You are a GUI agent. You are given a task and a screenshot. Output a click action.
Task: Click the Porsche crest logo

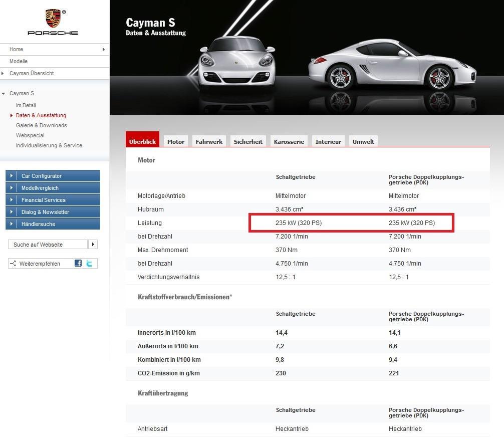point(53,19)
